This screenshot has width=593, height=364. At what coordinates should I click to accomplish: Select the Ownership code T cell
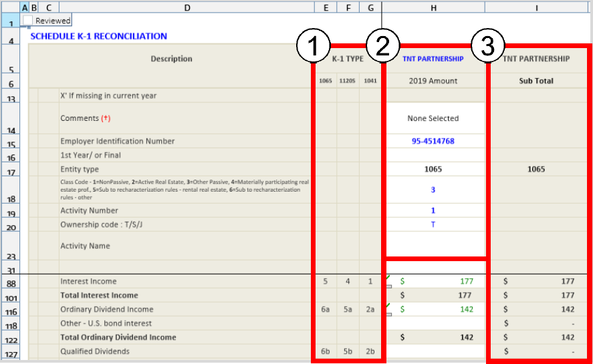pyautogui.click(x=433, y=224)
